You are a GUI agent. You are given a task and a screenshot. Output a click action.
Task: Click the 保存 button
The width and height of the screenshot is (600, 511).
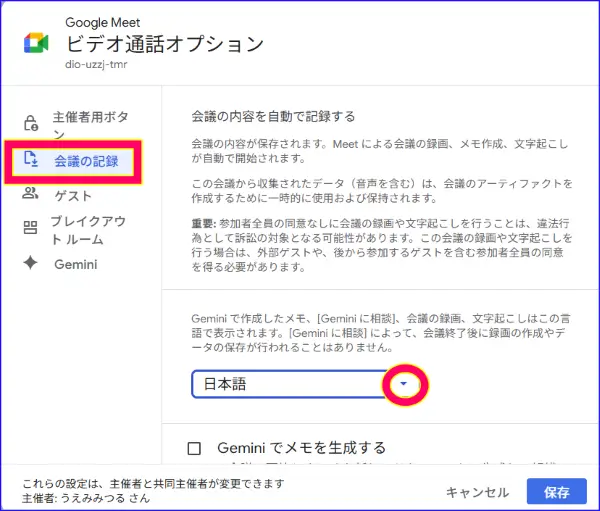point(556,492)
